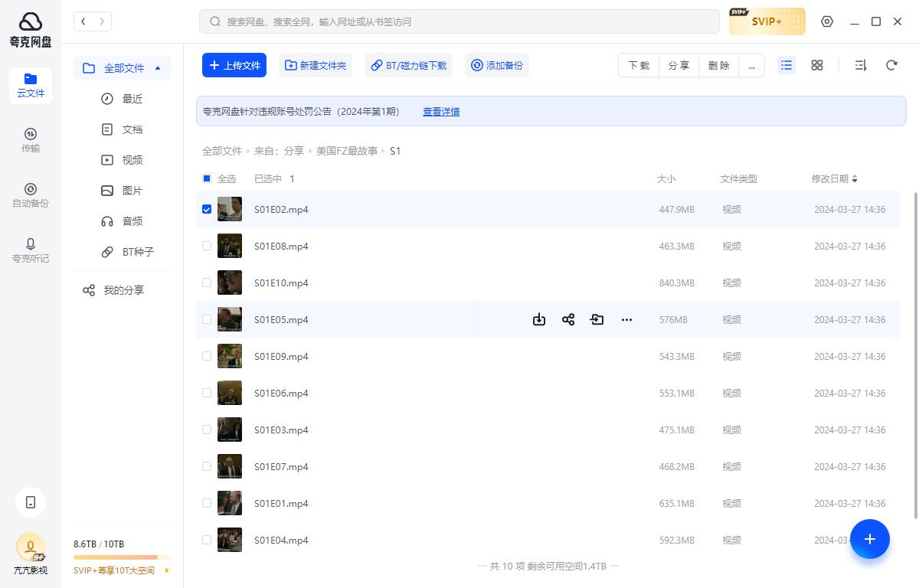Share S01E05.mp4 using the share icon
This screenshot has width=919, height=588.
pyautogui.click(x=568, y=319)
